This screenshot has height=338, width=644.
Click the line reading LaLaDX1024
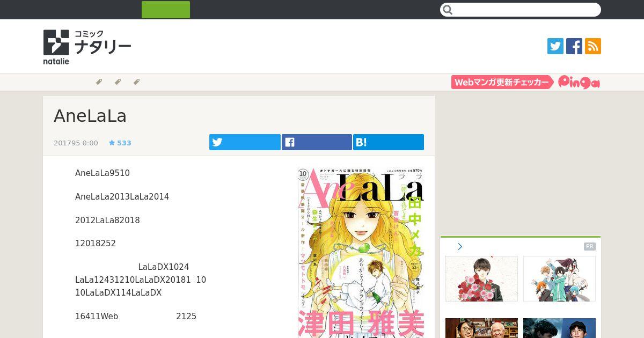pos(164,267)
